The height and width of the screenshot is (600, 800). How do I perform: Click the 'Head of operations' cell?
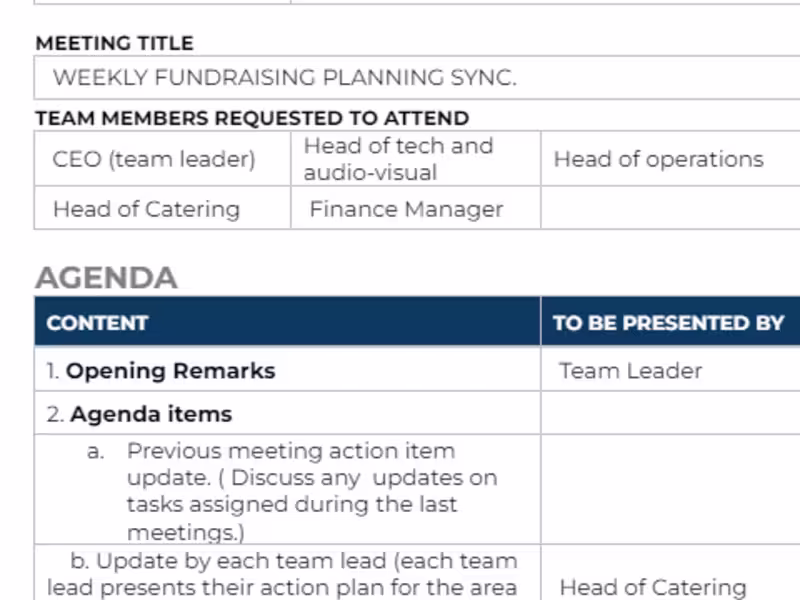click(x=658, y=159)
